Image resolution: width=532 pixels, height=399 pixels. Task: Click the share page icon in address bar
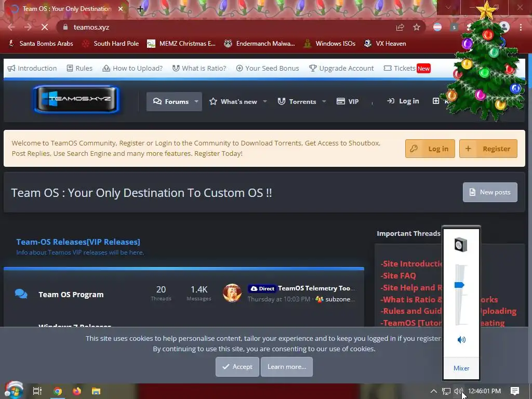pos(400,27)
